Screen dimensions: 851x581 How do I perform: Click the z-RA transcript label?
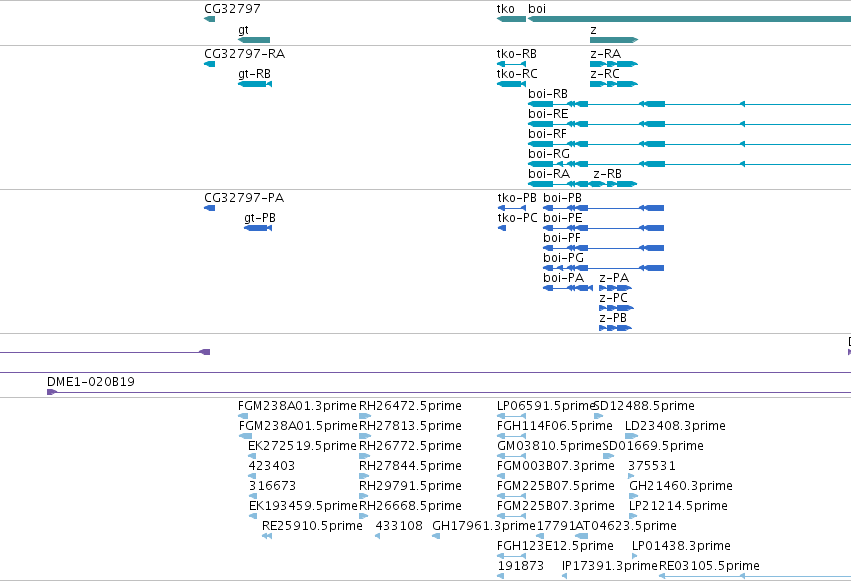(605, 54)
